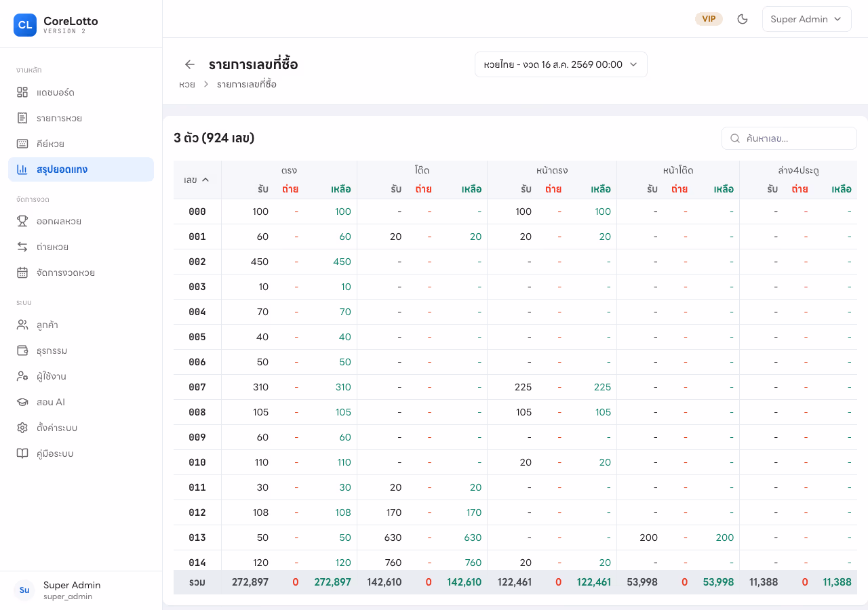Go back using the left arrow icon
The image size is (868, 610).
190,64
